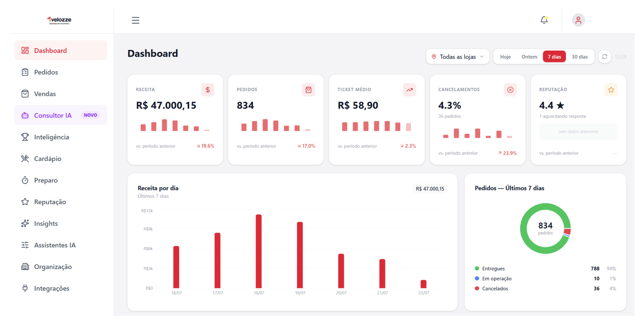
Task: Click the R$ 47.000,15 total badge on chart
Action: click(430, 189)
